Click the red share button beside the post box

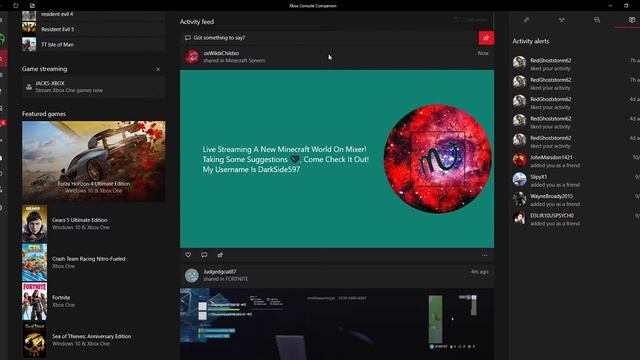(486, 38)
